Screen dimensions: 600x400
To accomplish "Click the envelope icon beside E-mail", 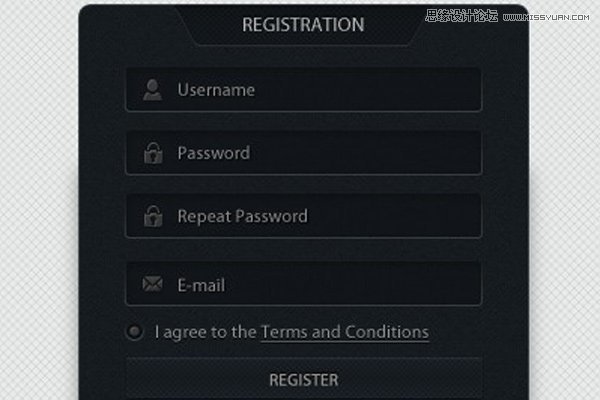I will point(152,284).
